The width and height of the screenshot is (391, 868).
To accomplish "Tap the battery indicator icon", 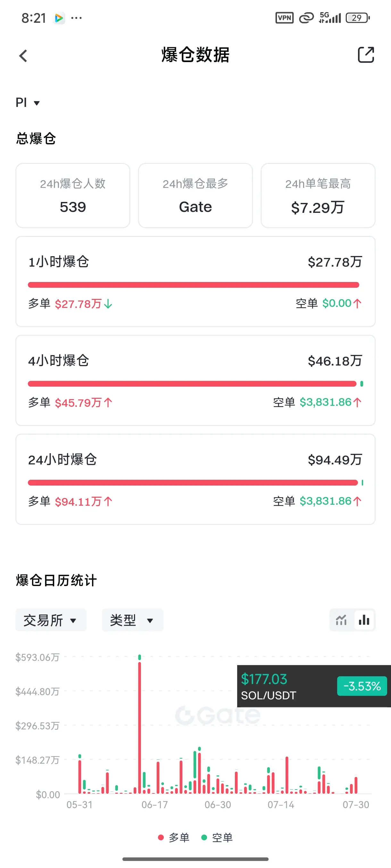I will (x=358, y=18).
